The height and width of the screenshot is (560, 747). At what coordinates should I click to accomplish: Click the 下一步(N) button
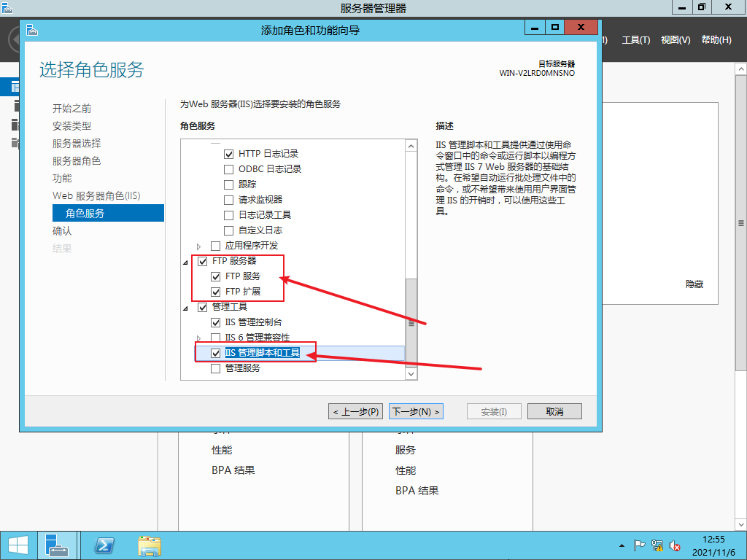[416, 411]
